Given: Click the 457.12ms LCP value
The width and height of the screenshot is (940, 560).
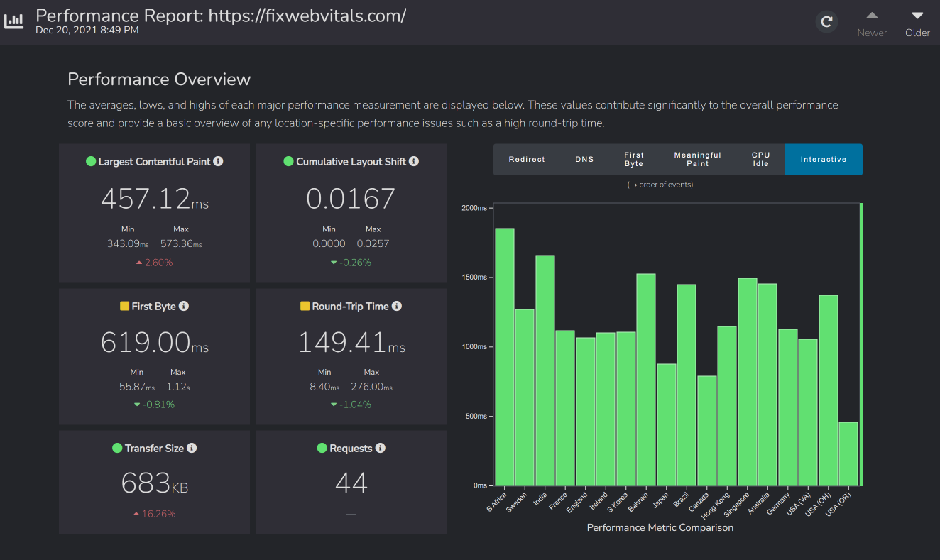Looking at the screenshot, I should click(155, 199).
